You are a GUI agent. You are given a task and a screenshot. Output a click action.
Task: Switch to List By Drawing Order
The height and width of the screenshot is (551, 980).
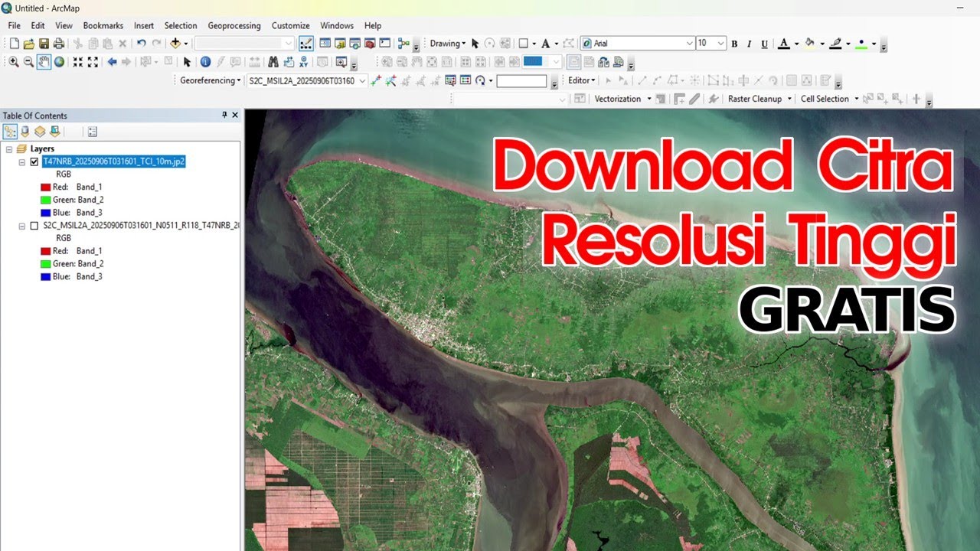coord(10,132)
